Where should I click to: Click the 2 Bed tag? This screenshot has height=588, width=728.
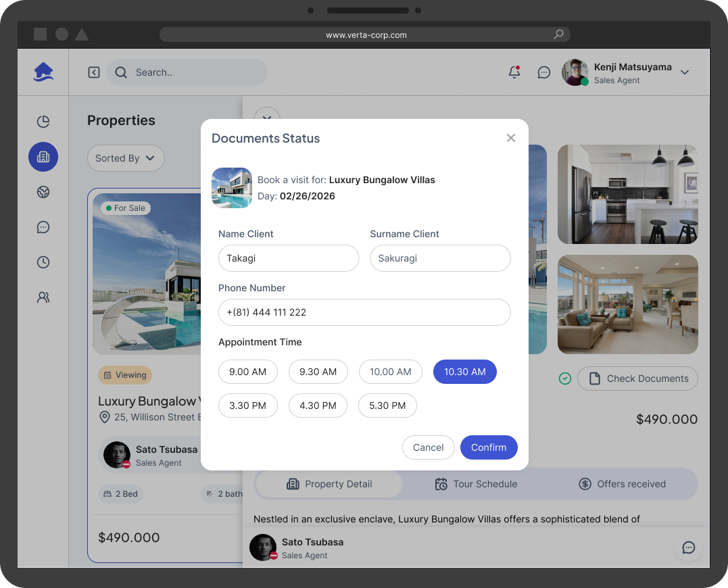click(120, 494)
